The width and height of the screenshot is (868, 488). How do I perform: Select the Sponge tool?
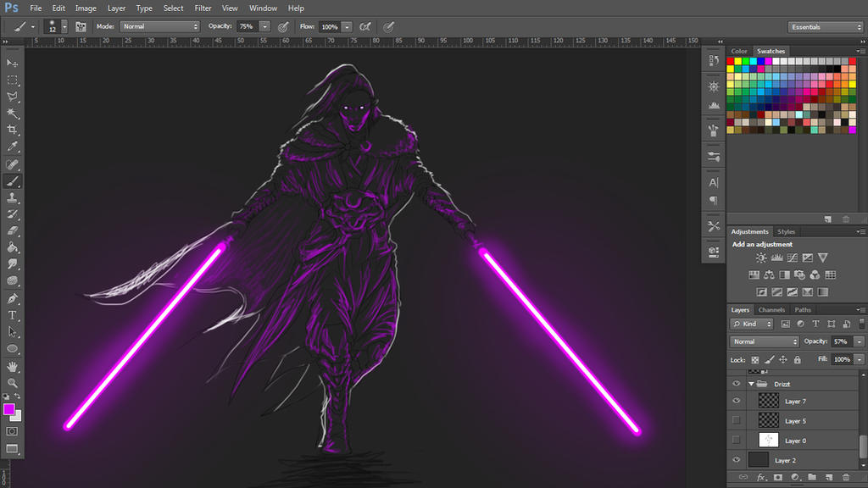(12, 280)
